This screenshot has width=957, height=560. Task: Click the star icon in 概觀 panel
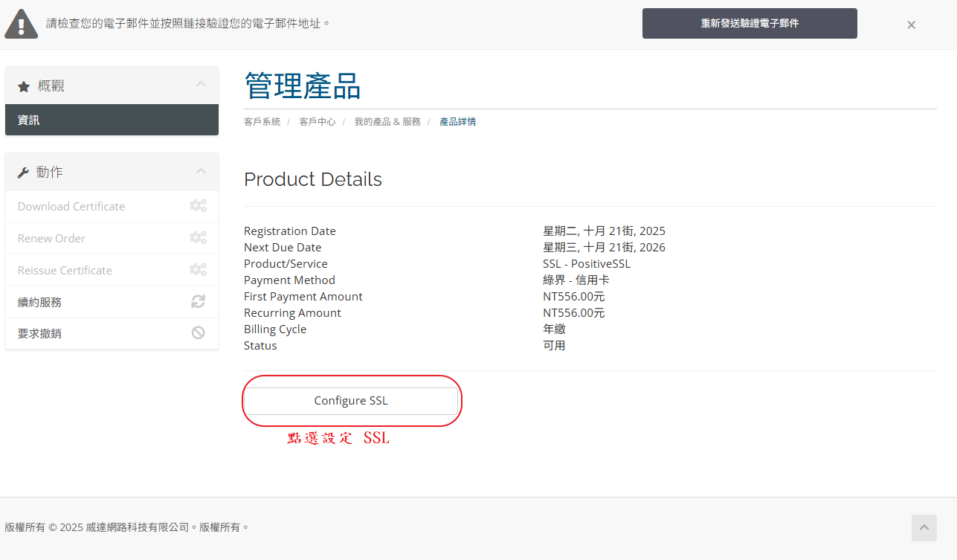click(24, 86)
